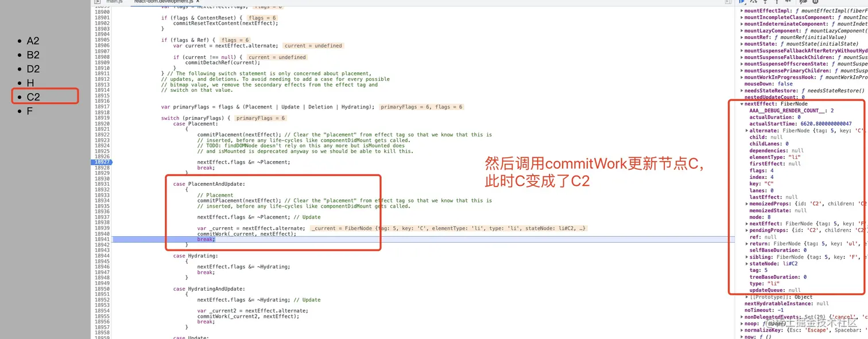The height and width of the screenshot is (339, 868).
Task: Click the step out debugger icon
Action: point(777,2)
